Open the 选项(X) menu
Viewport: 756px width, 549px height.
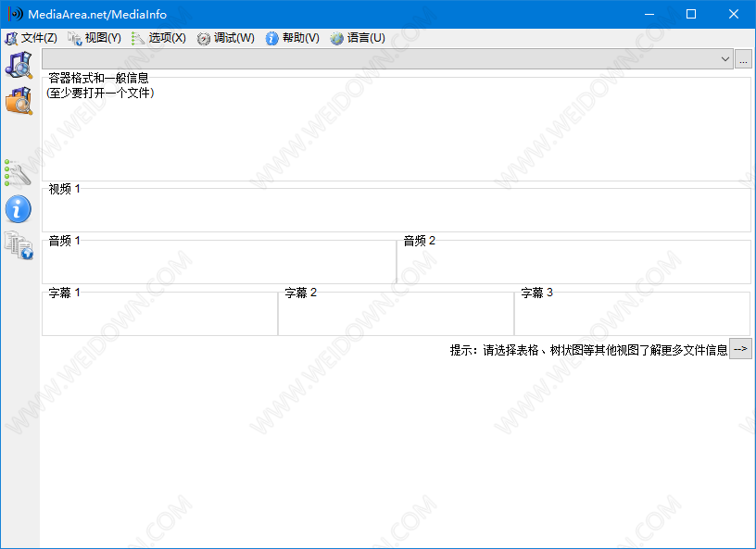158,38
